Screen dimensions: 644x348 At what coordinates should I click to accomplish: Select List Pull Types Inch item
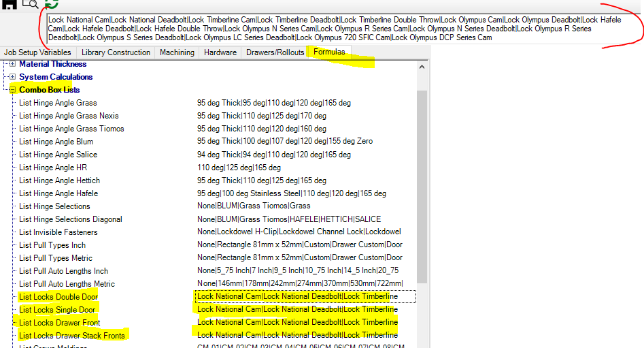(x=52, y=245)
